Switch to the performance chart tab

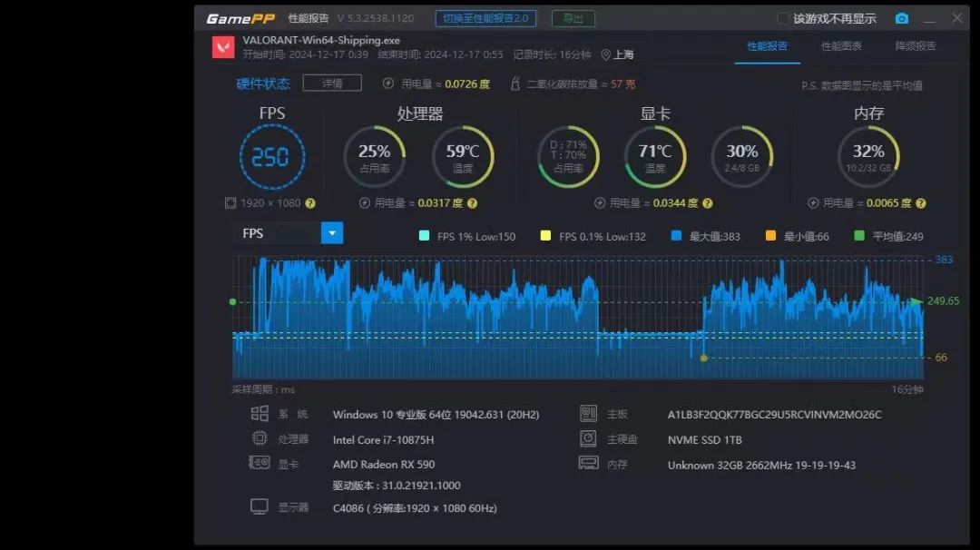[x=840, y=46]
